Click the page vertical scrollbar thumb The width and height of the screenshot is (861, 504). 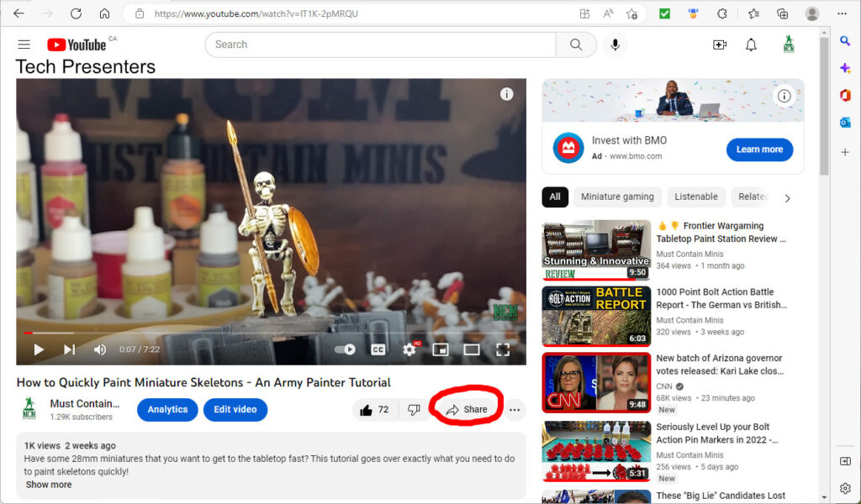(824, 107)
